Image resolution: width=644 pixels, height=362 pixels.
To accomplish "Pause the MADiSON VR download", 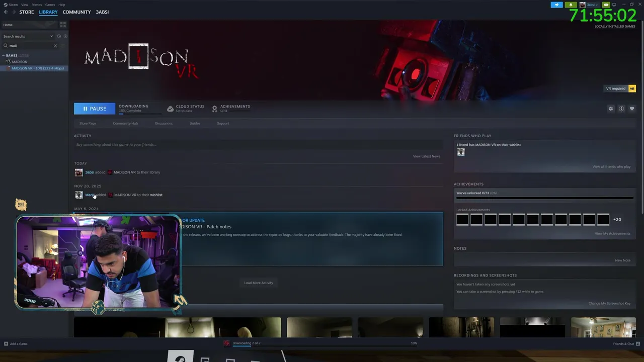I will [95, 109].
